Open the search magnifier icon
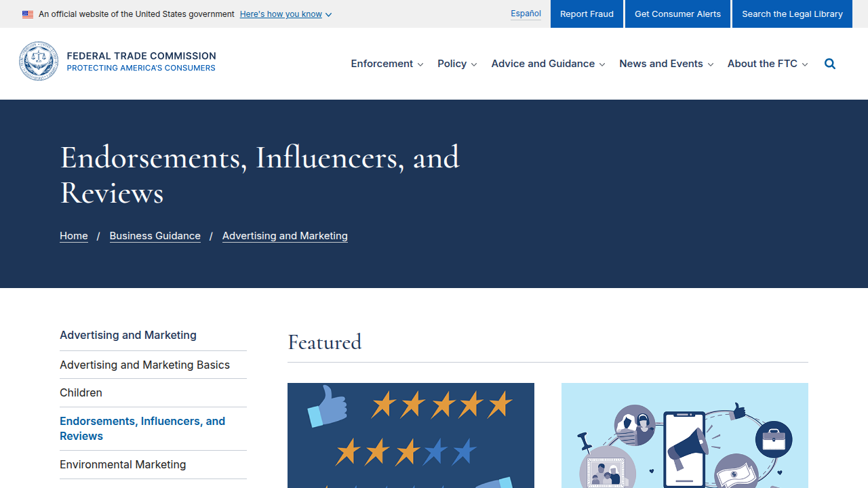The width and height of the screenshot is (868, 488). pyautogui.click(x=830, y=64)
